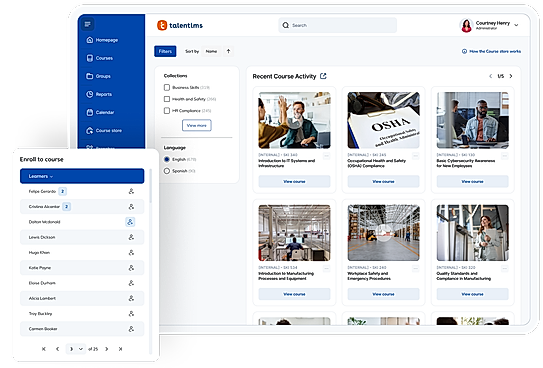Viewport: 543px width, 368px height.
Task: Open options menu for IT Systems course
Action: click(x=327, y=156)
